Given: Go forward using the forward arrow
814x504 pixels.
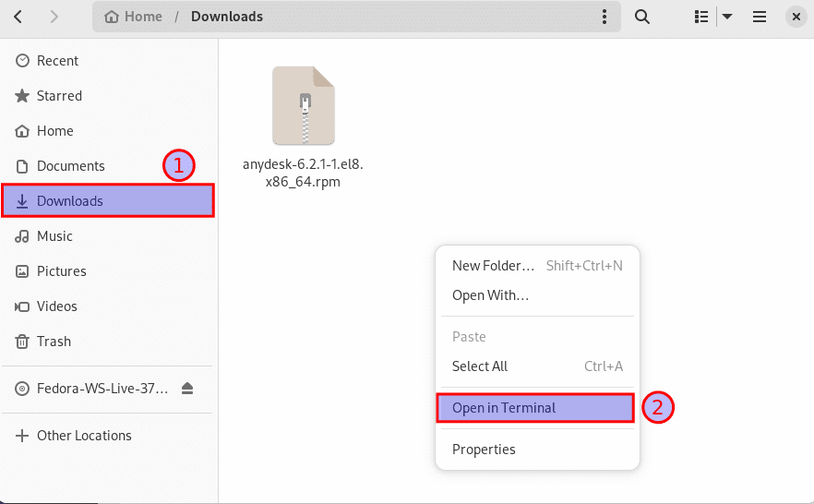Looking at the screenshot, I should click(x=54, y=17).
